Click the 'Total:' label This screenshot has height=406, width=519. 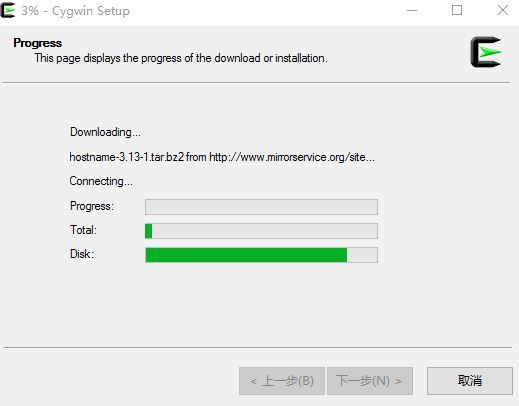tap(83, 230)
